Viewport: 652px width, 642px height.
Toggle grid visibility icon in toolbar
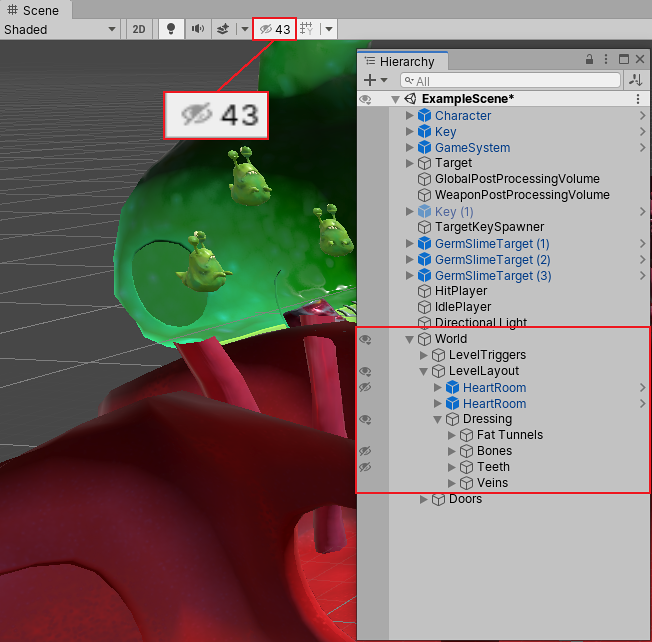[x=307, y=29]
